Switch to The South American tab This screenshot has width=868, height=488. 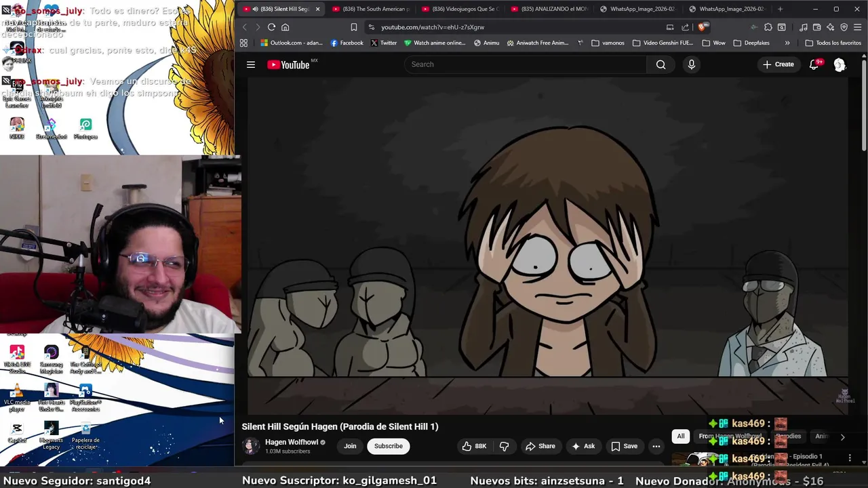point(372,9)
